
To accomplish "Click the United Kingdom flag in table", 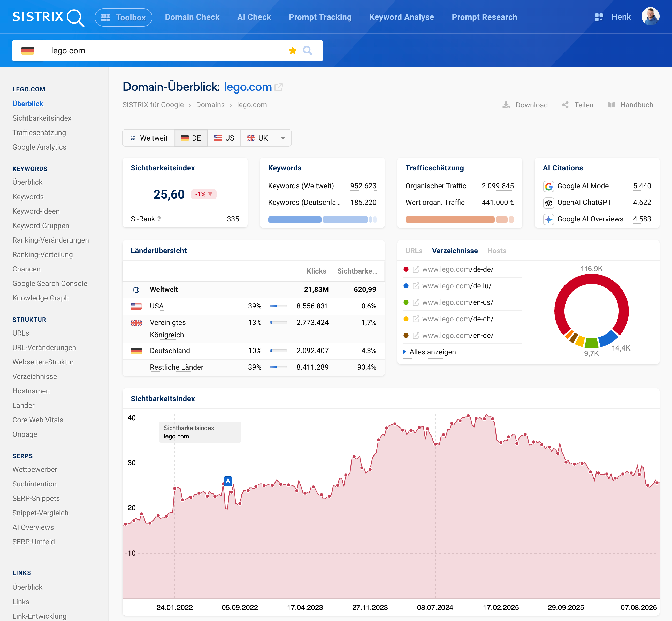I will (136, 323).
